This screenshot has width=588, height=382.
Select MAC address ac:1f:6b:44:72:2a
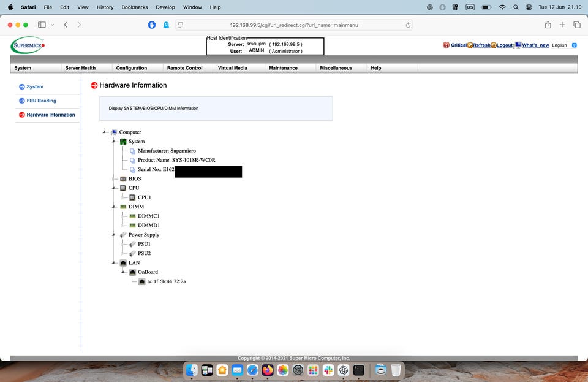(166, 281)
